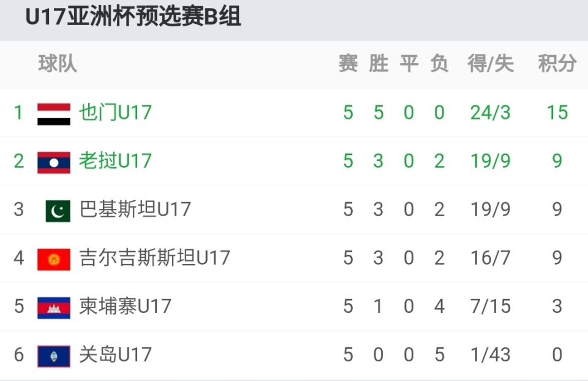Click the Kyrgyzstan flag icon
The height and width of the screenshot is (381, 588).
[54, 258]
